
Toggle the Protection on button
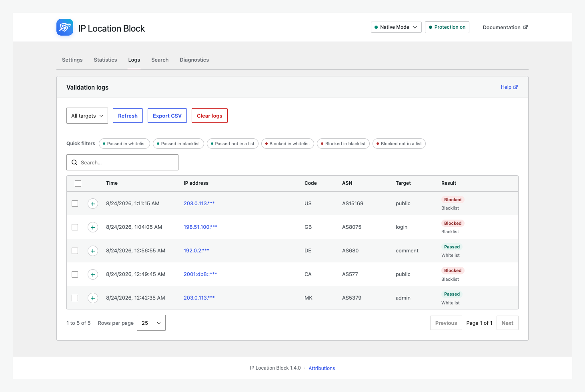point(447,27)
